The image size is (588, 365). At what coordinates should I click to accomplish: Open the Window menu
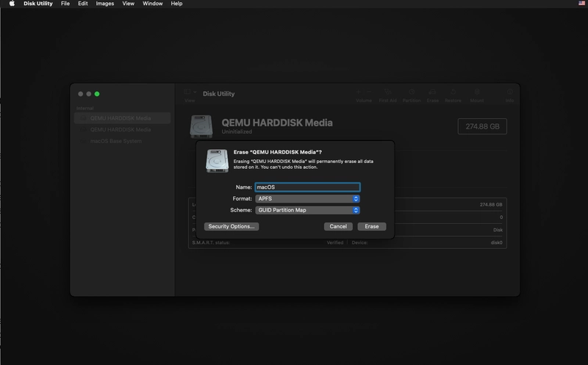click(153, 4)
